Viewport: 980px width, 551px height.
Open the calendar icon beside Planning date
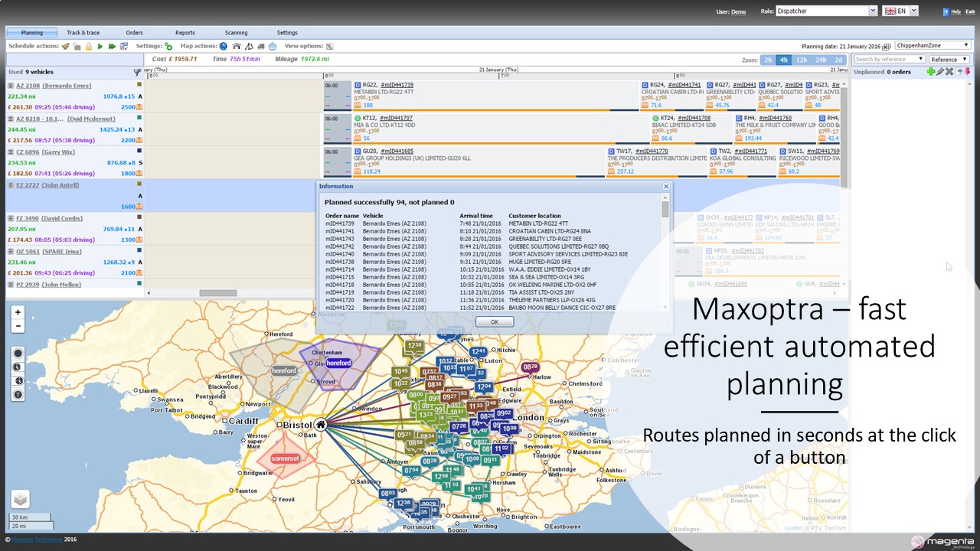(887, 47)
